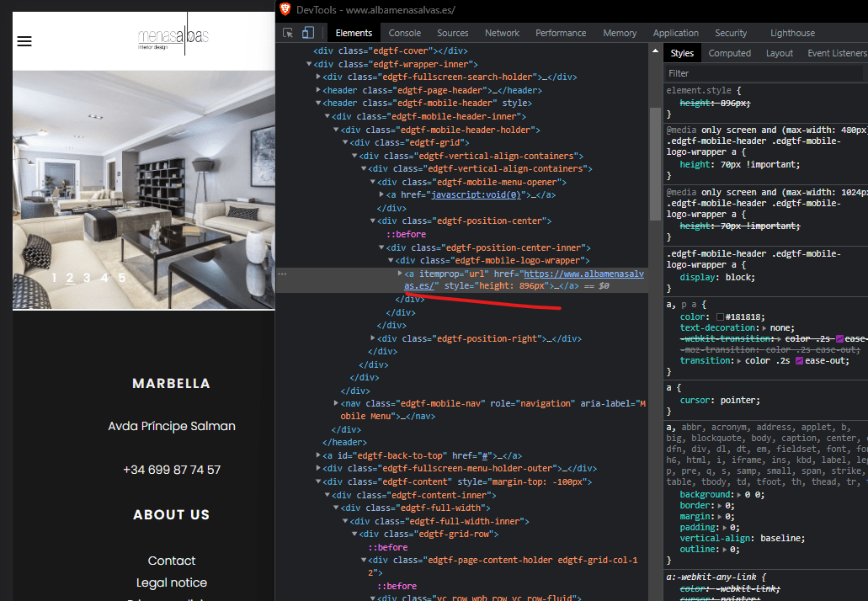Open the hamburger menu on the webpage

pos(24,41)
